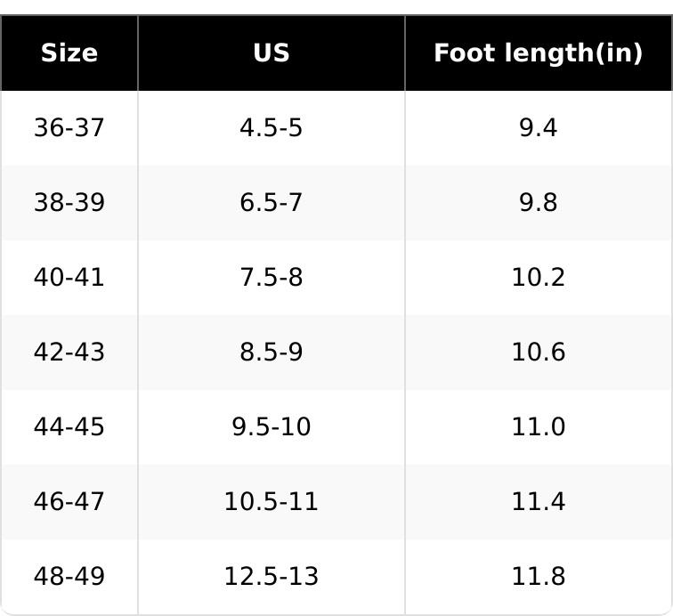
Task: Select the 46-47 size cell
Action: (69, 502)
